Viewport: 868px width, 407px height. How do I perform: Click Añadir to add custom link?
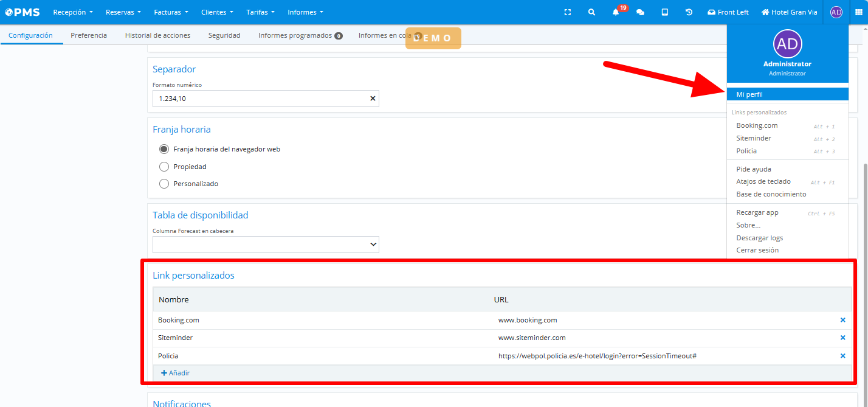pos(175,373)
